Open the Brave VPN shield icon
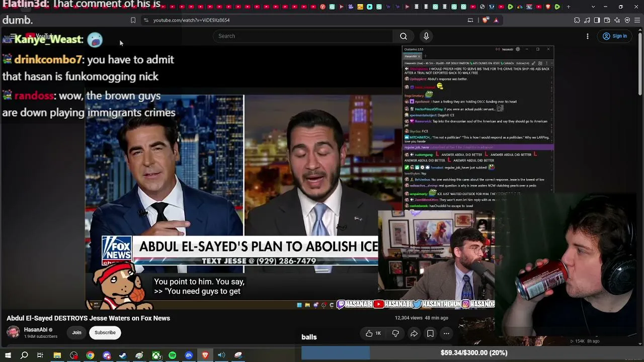The width and height of the screenshot is (644, 362). tap(627, 20)
